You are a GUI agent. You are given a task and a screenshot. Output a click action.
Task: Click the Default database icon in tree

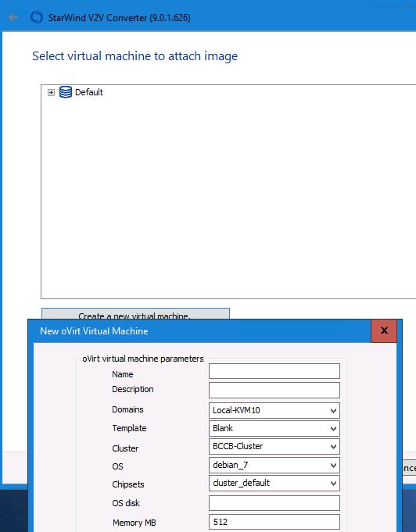coord(66,92)
